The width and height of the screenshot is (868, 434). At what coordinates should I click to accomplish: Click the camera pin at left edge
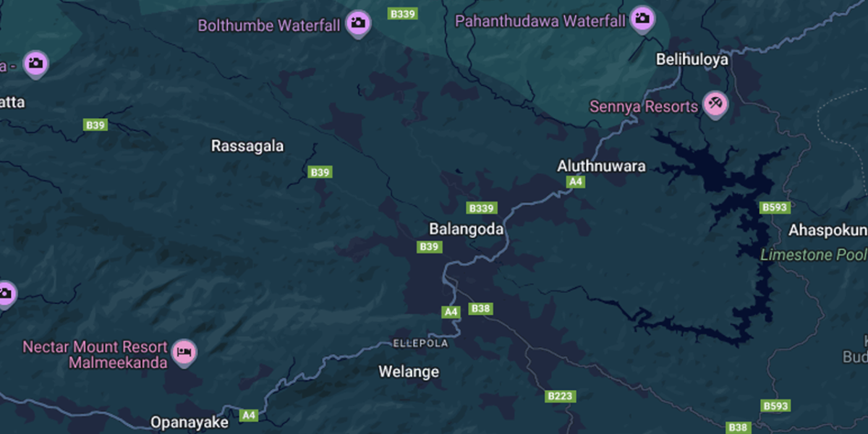click(x=4, y=294)
